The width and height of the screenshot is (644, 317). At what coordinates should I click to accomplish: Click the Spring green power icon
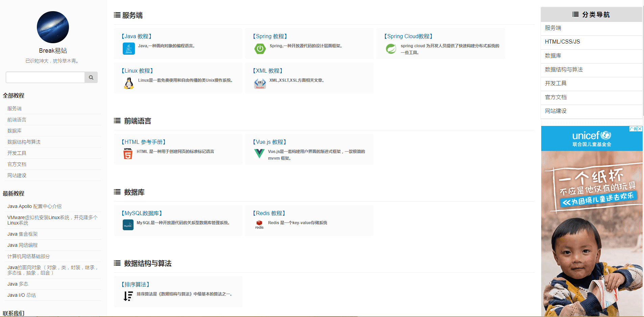[x=260, y=49]
